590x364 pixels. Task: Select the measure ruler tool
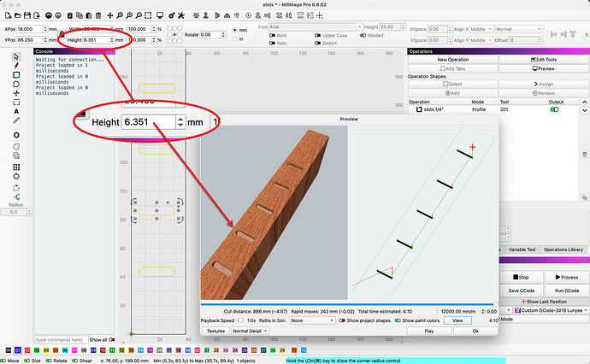pyautogui.click(x=16, y=120)
